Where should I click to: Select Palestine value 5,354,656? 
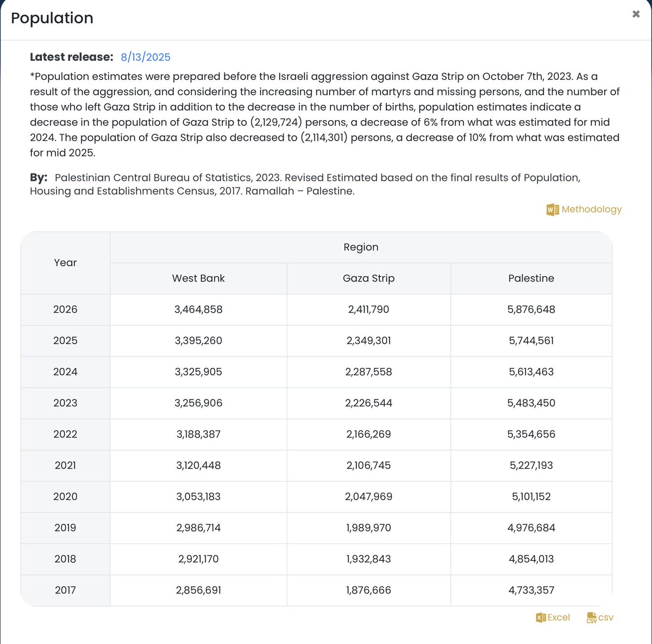pyautogui.click(x=531, y=434)
